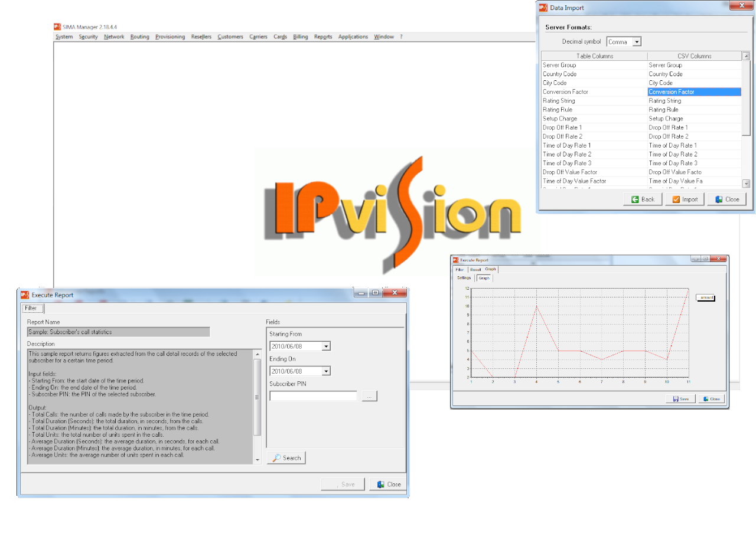Open the Billing menu
Image resolution: width=756 pixels, height=543 pixels.
[x=301, y=37]
